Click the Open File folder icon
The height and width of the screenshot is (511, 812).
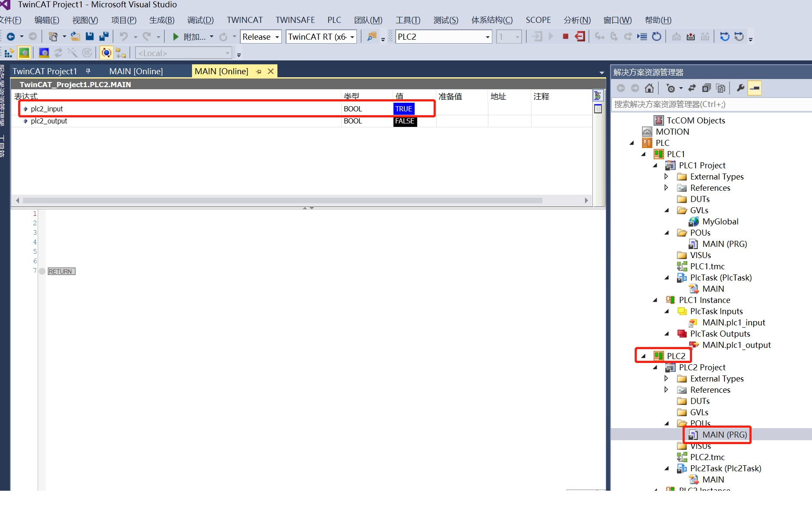coord(76,37)
